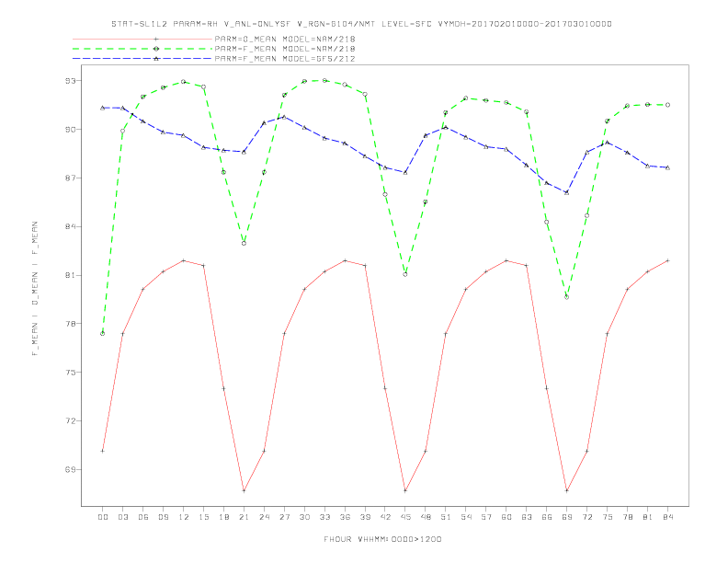Click x-axis tick label 27
This screenshot has width=728, height=563.
(x=284, y=517)
